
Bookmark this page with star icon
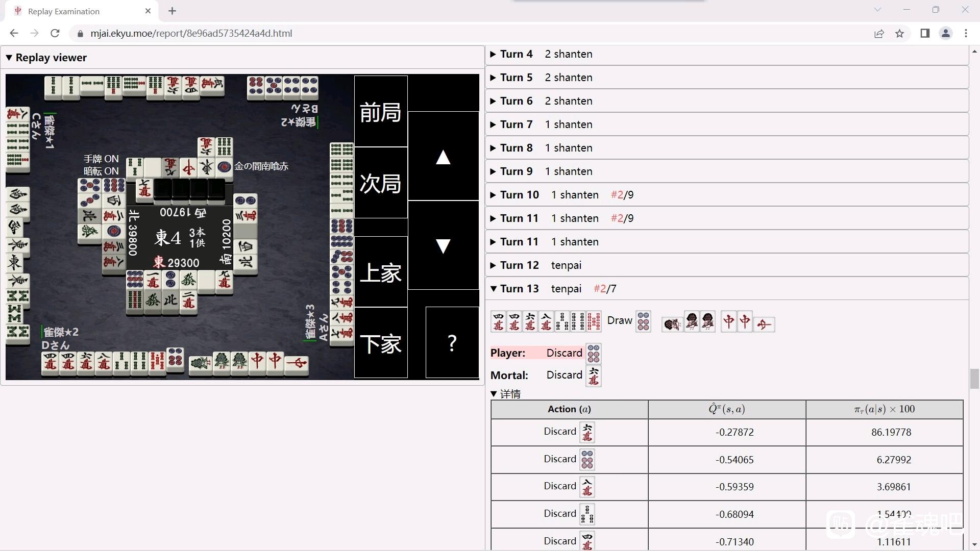point(899,33)
